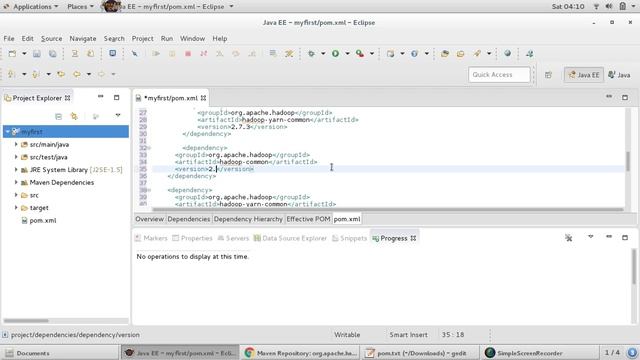Click the Skip All Breakpoints icon

pos(134,53)
